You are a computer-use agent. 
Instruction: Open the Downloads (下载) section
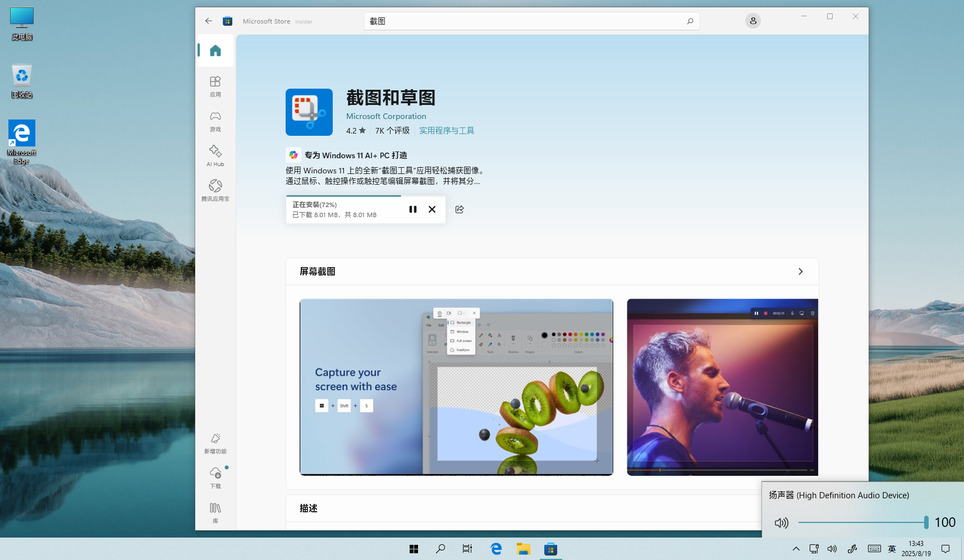pos(215,478)
